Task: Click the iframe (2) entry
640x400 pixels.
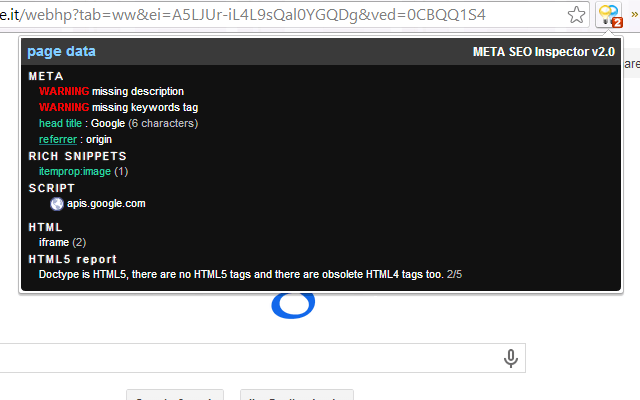Action: pos(62,242)
